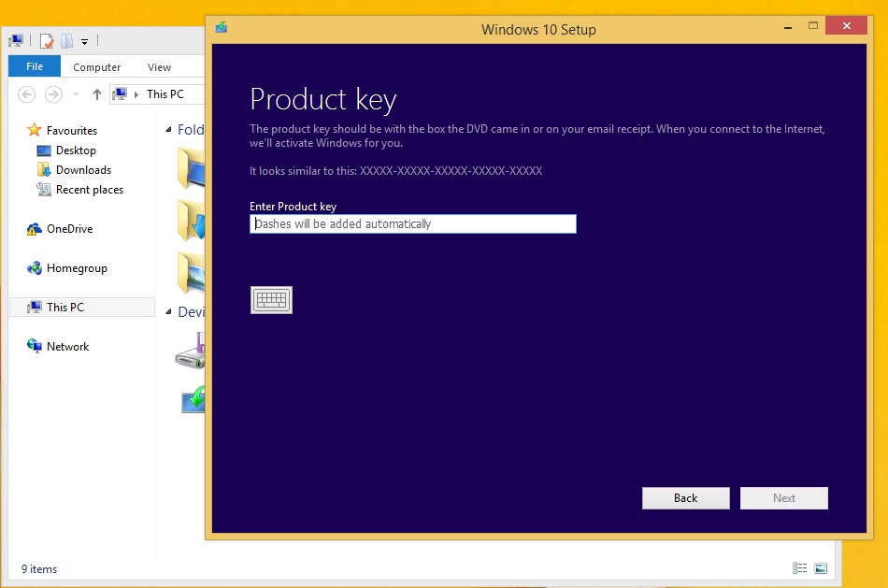The height and width of the screenshot is (588, 888).
Task: Expand the address bar path chevron
Action: [136, 94]
